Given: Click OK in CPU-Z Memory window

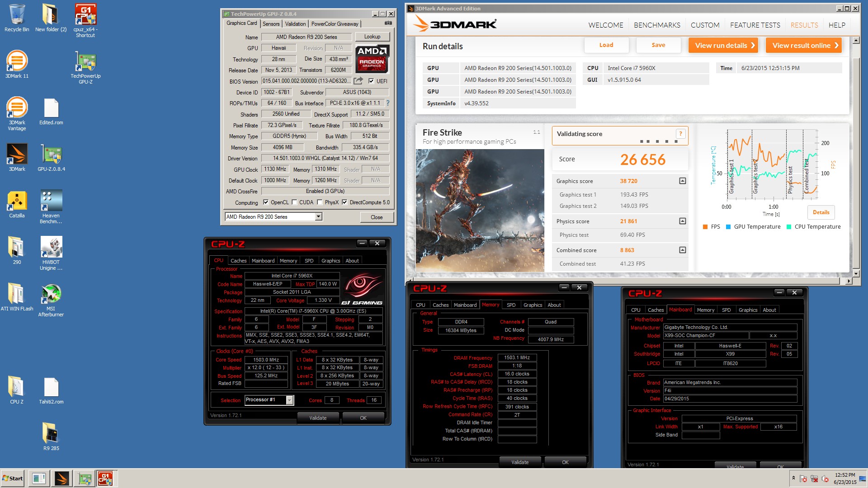Looking at the screenshot, I should pos(565,462).
